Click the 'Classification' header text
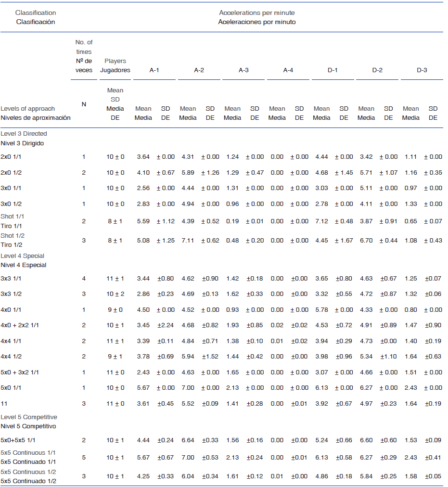Image resolution: width=448 pixels, height=487 pixels. pyautogui.click(x=36, y=13)
